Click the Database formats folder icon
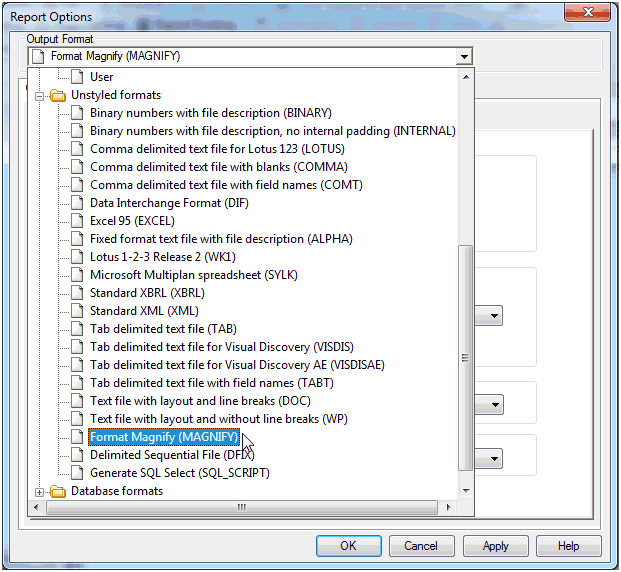Viewport: 621px width, 572px height. click(58, 491)
